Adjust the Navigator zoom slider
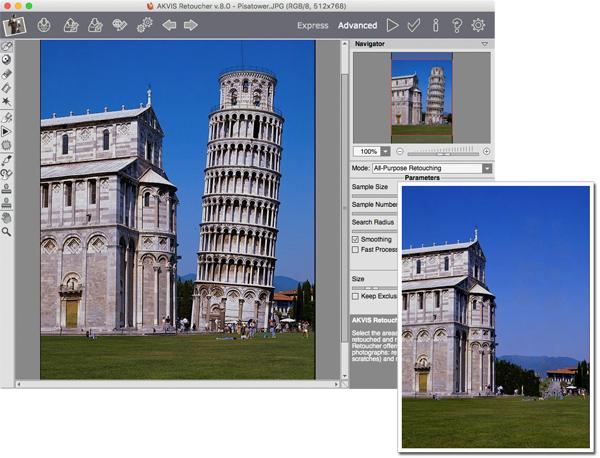 (x=443, y=153)
